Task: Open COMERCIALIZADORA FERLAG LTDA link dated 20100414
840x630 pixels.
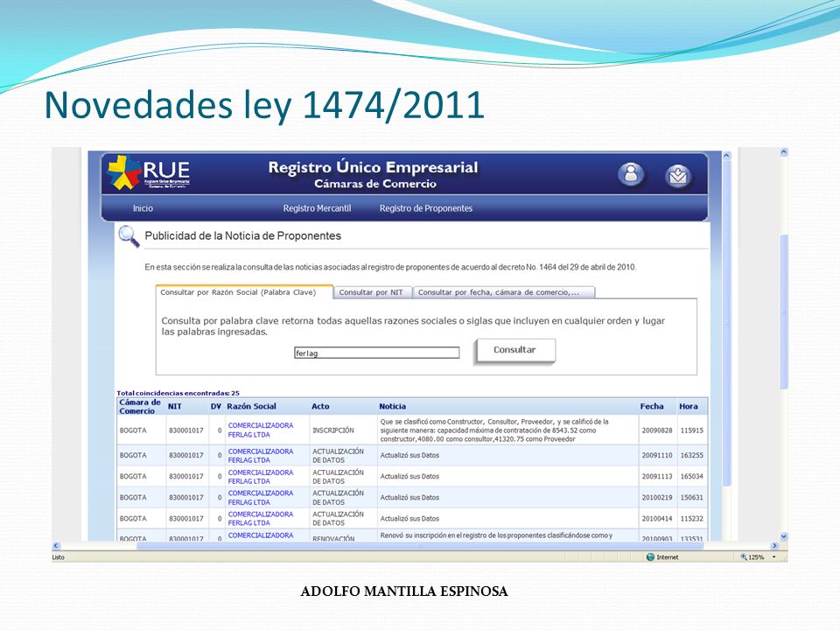Action: click(261, 519)
